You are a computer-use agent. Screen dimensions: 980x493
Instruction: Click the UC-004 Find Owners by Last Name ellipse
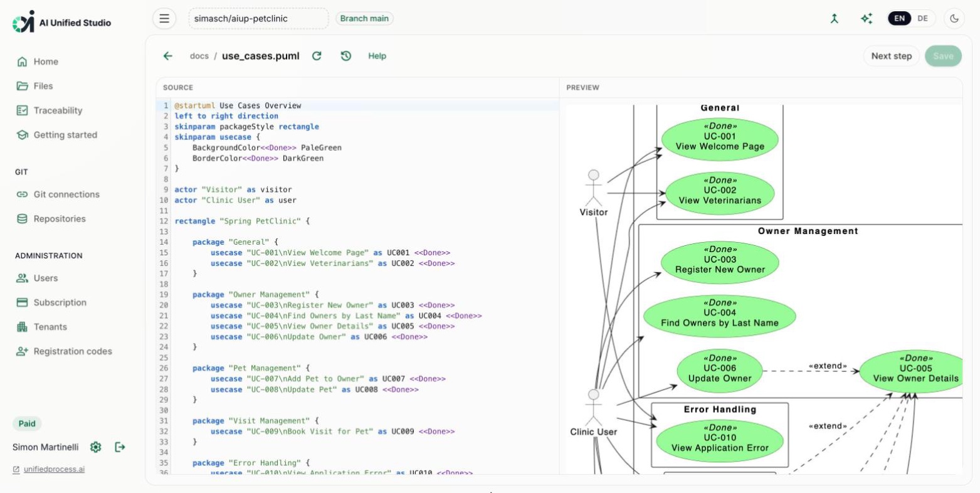click(720, 316)
